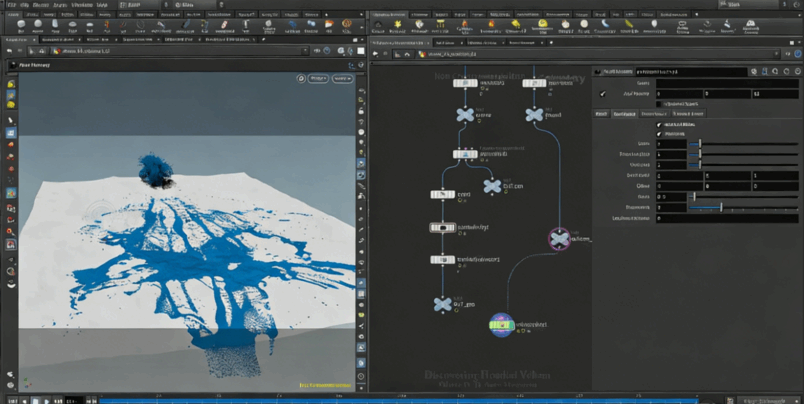Click the first icon in the right shelf

pyautogui.click(x=379, y=25)
